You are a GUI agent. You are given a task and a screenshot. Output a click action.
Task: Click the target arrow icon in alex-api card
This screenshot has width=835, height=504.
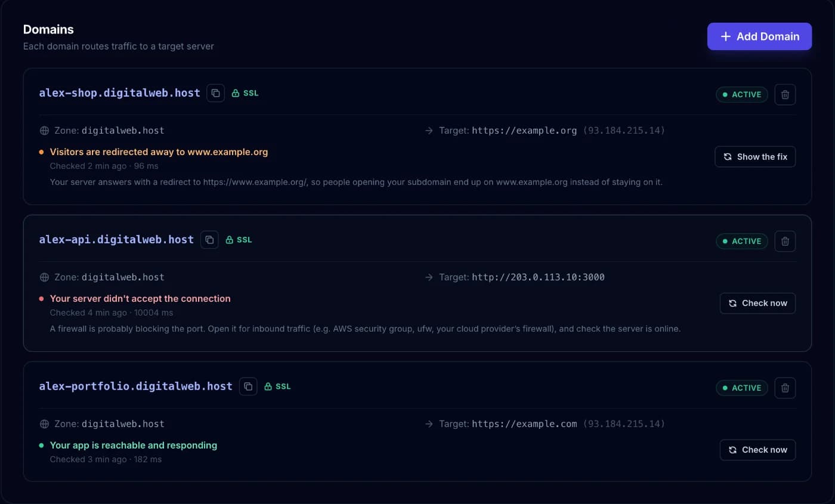(x=429, y=277)
